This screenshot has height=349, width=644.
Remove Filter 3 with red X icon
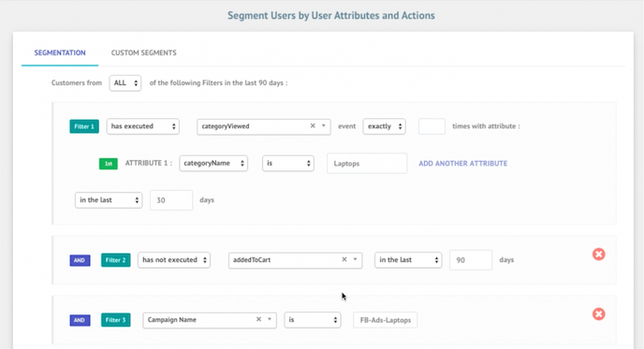(598, 314)
